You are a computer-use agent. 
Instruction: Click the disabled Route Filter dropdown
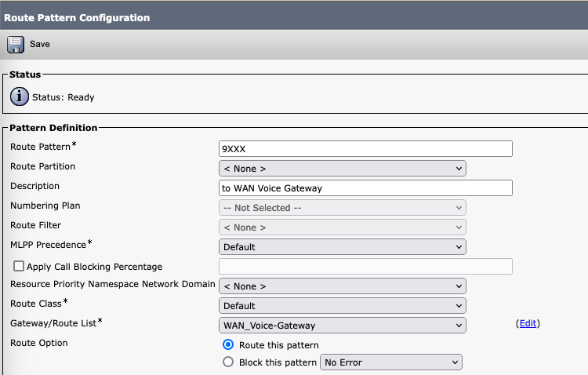342,227
